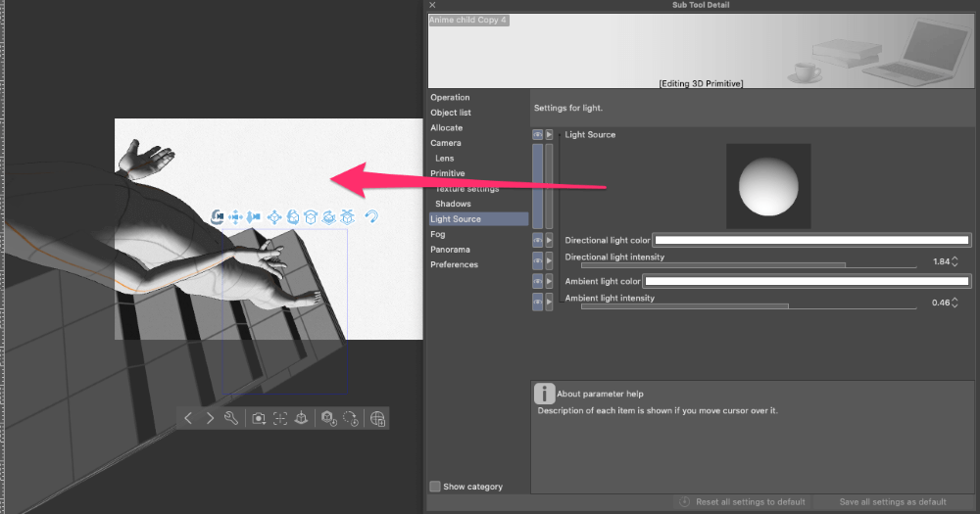The width and height of the screenshot is (980, 514).
Task: Adjust the 0.46 ambient intensity stepper
Action: [955, 303]
